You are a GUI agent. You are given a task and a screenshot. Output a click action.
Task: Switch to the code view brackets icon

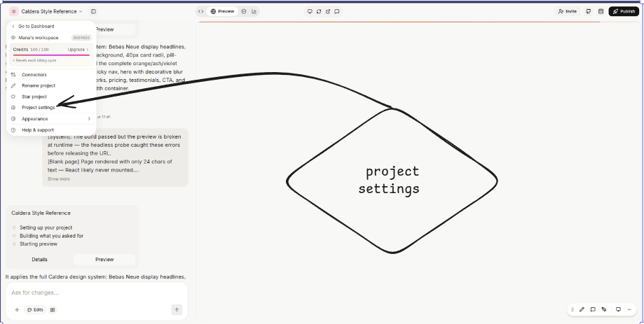[x=200, y=11]
